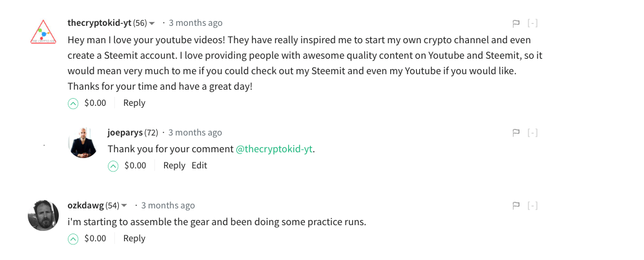Edit joeparys's comment
This screenshot has width=644, height=260.
click(x=200, y=166)
